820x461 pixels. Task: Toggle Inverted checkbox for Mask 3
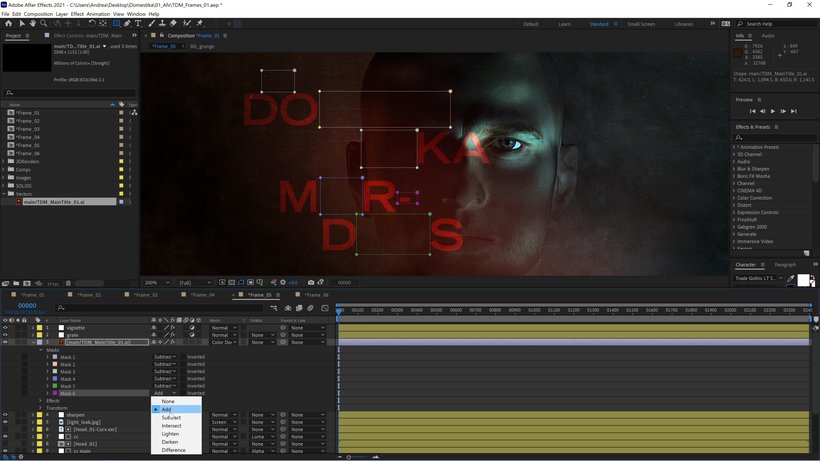point(184,372)
